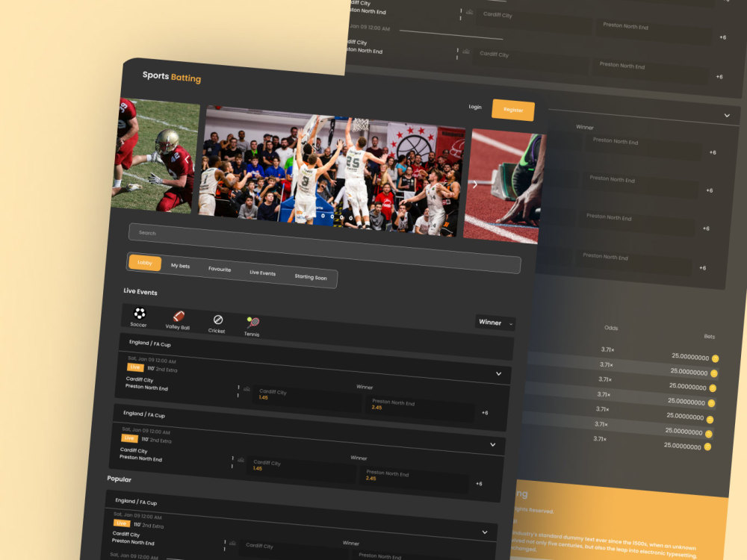Viewport: 747px width, 560px height.
Task: Click the Live badge in Popular match
Action: point(122,523)
